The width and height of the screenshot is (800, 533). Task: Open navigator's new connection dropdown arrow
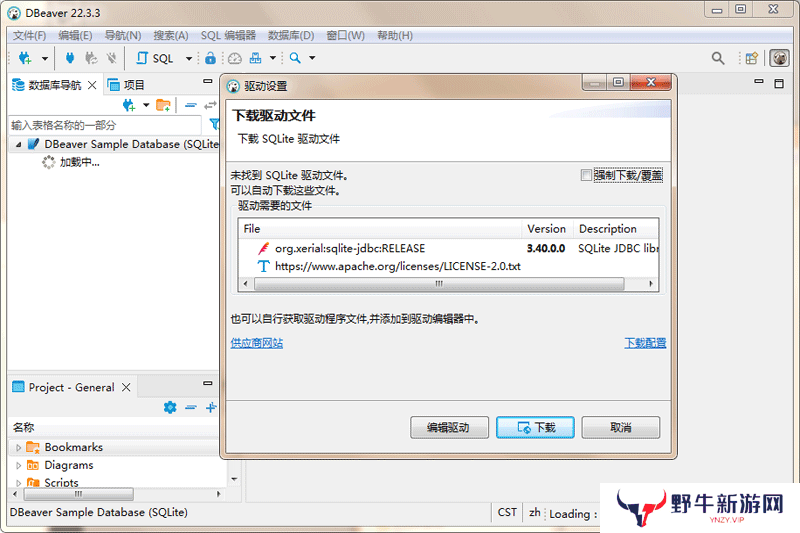(x=146, y=106)
